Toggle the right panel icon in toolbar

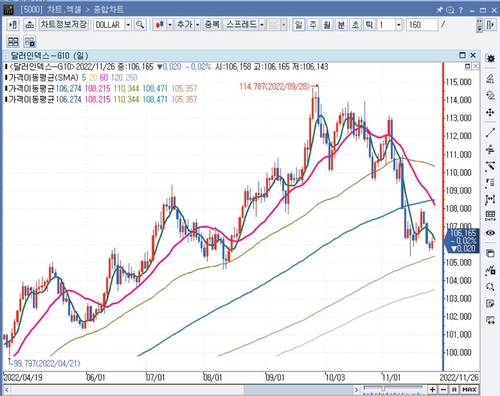490,25
